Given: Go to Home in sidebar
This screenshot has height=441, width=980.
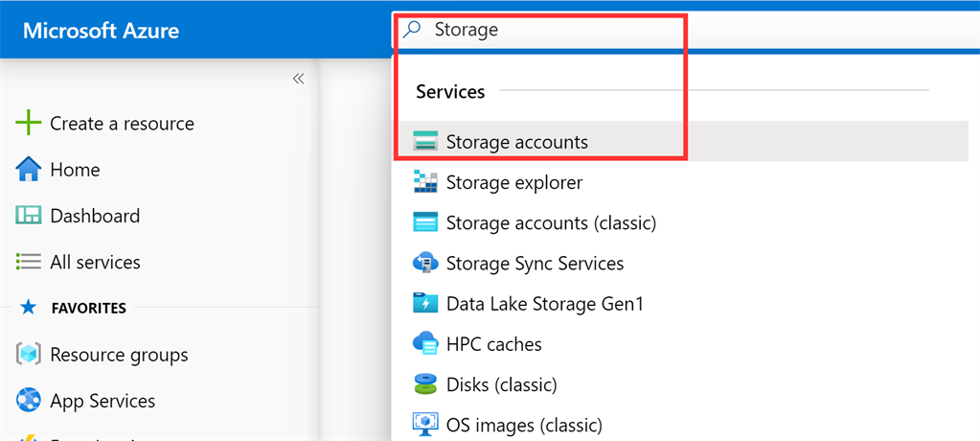Looking at the screenshot, I should [75, 170].
